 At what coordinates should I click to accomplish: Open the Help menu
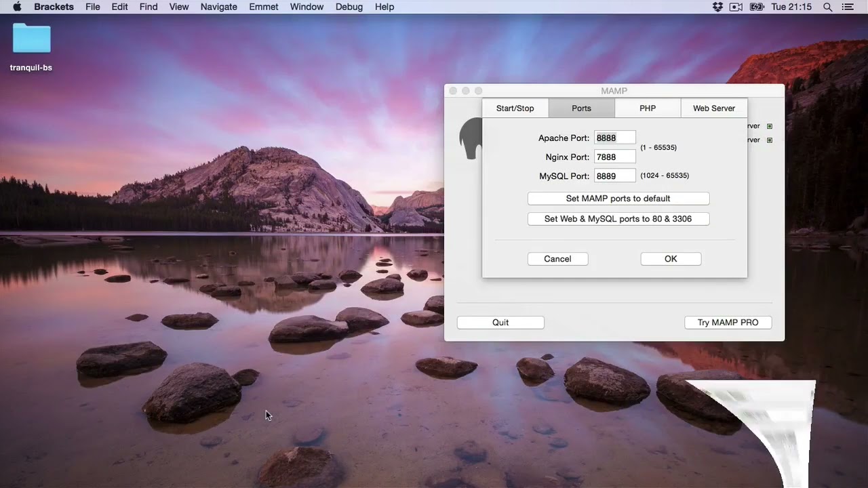point(384,7)
